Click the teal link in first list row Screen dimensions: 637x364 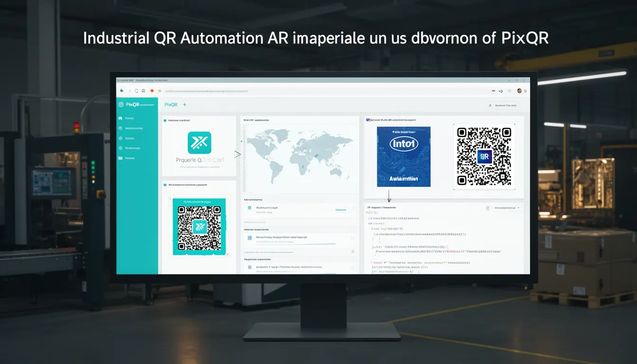point(341,209)
